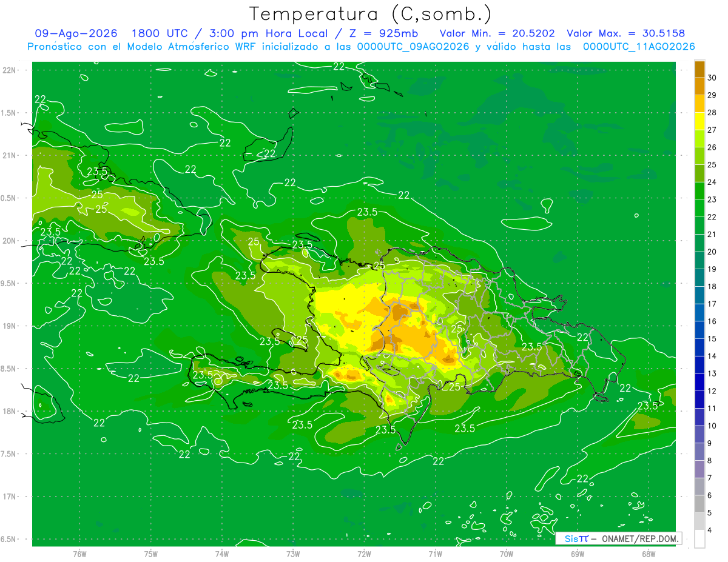Image resolution: width=728 pixels, height=562 pixels.
Task: Click the teal swatch between colorbar 18 and 19
Action: pos(699,278)
